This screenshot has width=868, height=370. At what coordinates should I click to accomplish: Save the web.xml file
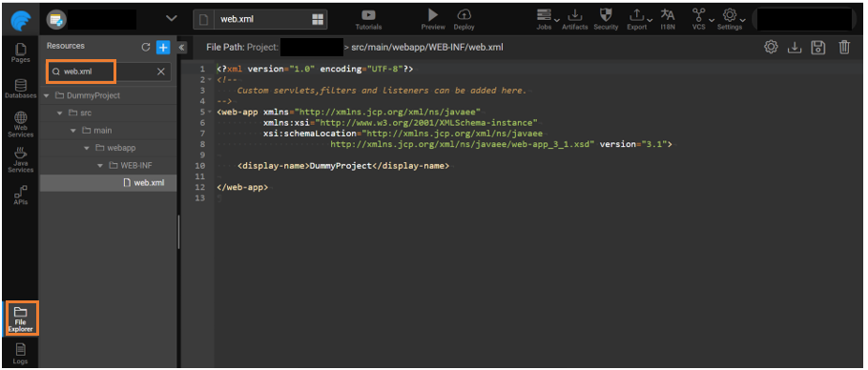coord(818,48)
